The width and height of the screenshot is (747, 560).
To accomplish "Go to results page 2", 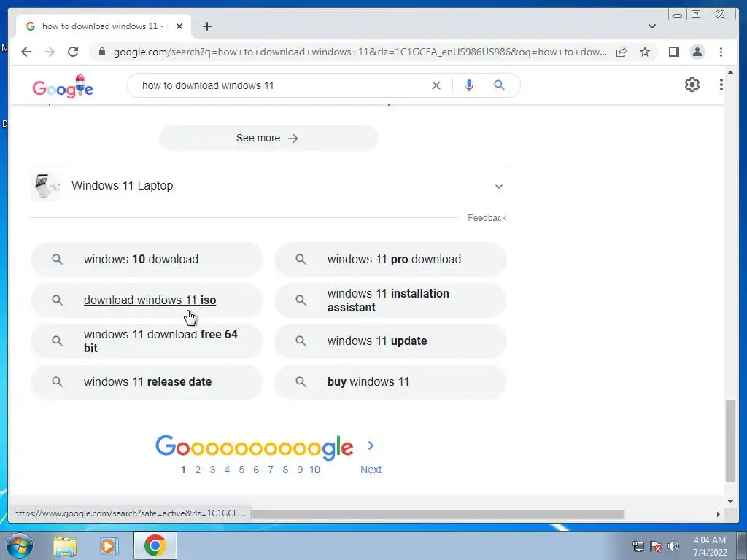I will (198, 470).
